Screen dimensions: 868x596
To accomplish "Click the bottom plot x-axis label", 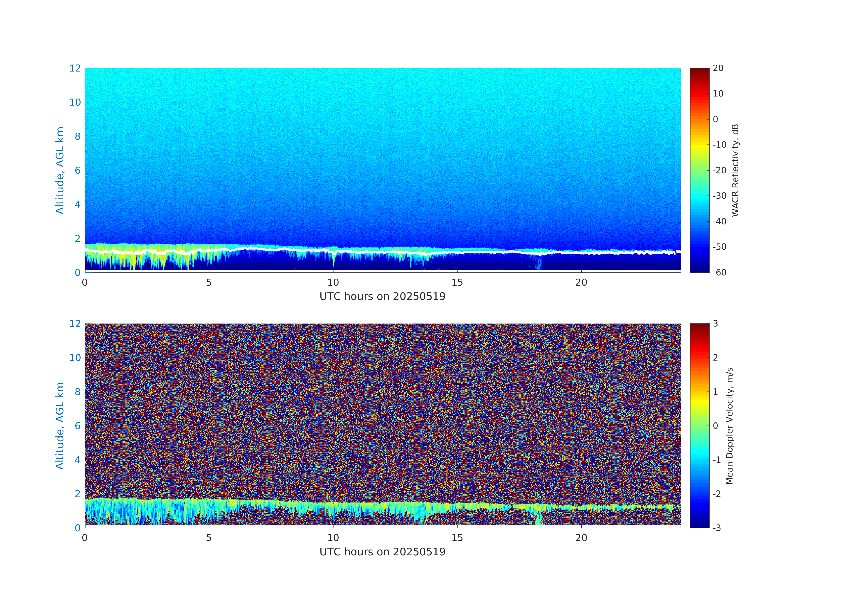I will [382, 552].
